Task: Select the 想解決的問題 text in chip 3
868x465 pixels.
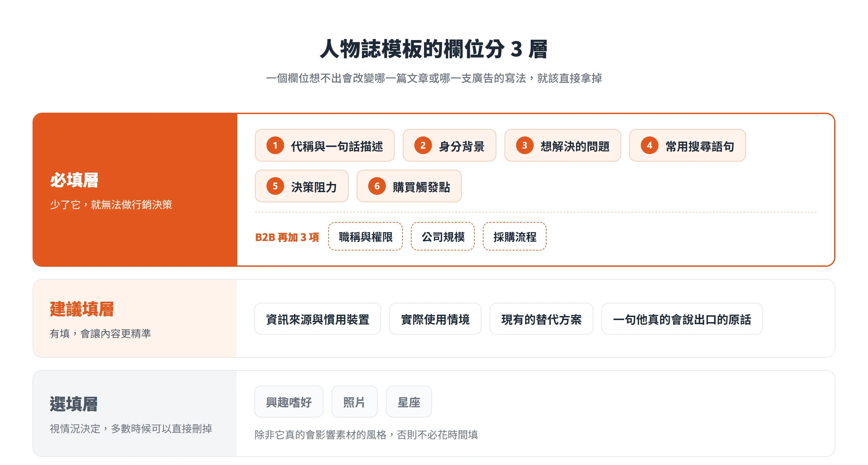Action: [575, 146]
